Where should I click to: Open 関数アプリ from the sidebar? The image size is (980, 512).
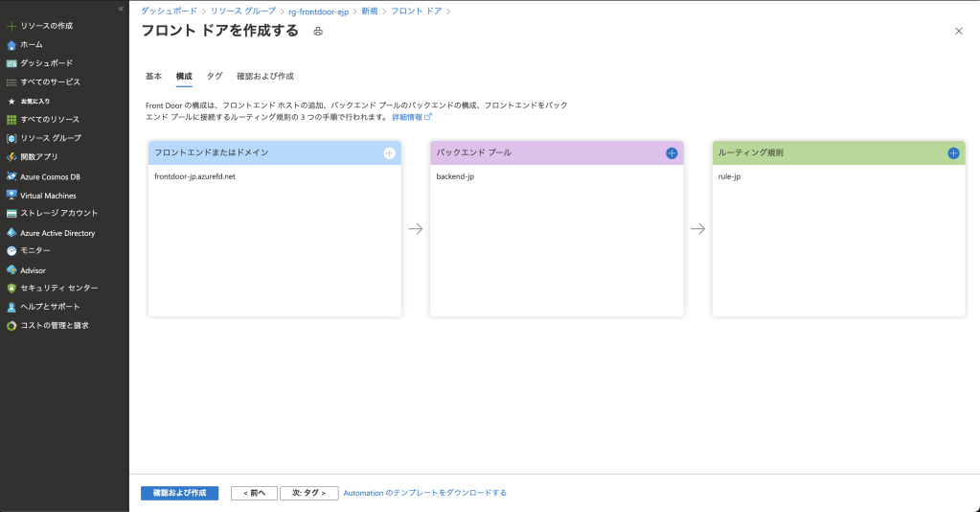39,156
